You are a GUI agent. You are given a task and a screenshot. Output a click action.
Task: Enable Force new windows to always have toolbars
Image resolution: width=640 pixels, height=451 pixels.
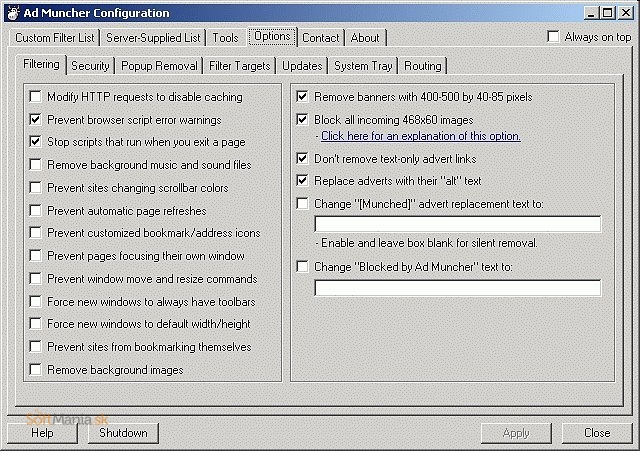(x=36, y=302)
